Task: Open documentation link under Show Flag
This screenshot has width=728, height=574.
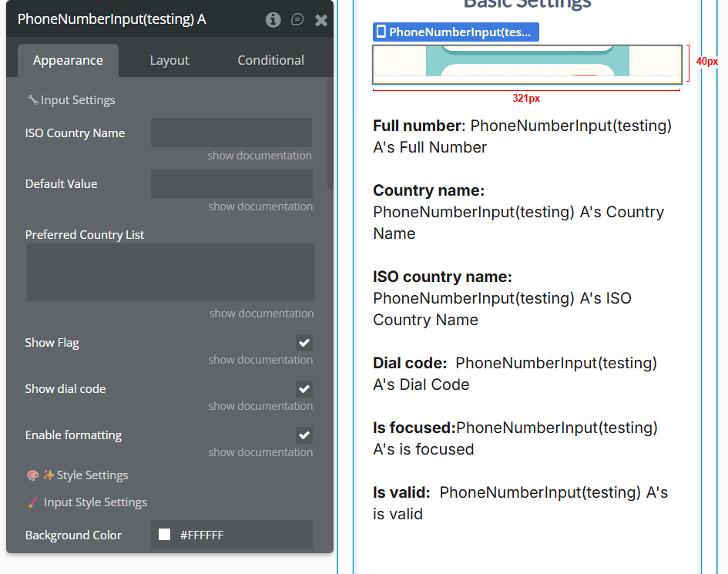Action: coord(260,360)
